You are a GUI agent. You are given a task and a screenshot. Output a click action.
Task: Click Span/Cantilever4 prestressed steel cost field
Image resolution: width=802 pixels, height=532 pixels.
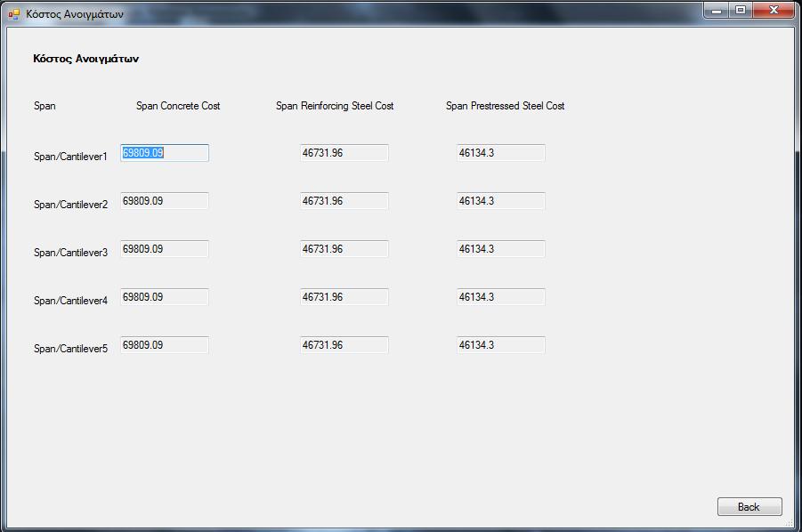pyautogui.click(x=501, y=297)
